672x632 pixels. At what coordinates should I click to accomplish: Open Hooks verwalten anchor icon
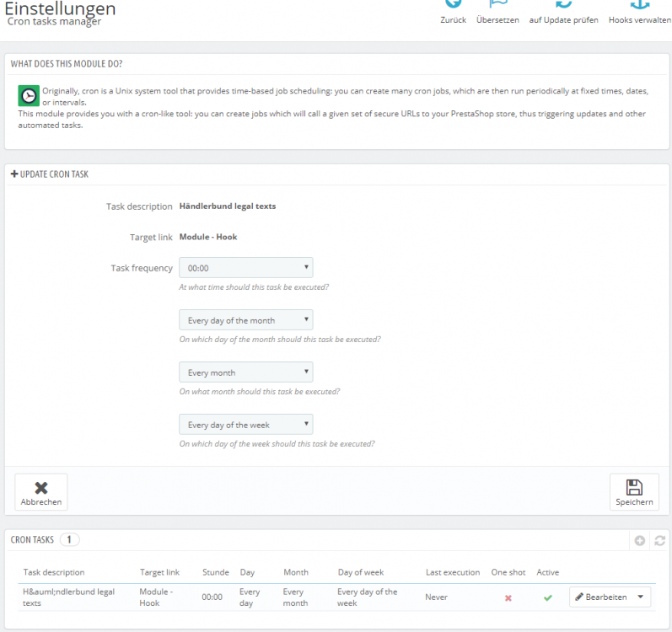pos(639,4)
